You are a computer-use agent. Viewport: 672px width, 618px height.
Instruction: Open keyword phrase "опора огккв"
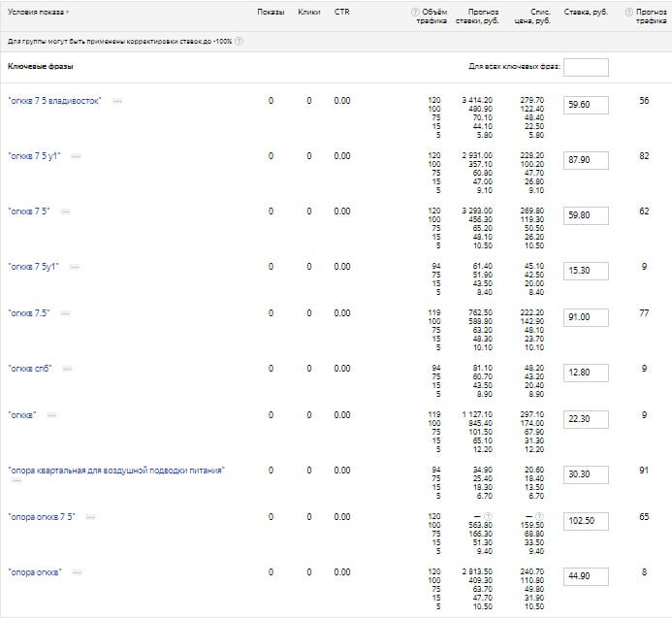35,572
